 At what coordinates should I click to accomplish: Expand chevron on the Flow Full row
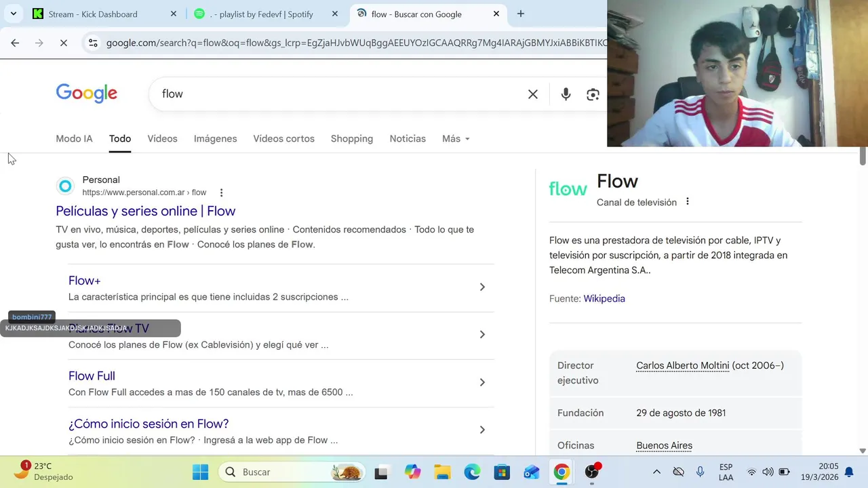482,382
